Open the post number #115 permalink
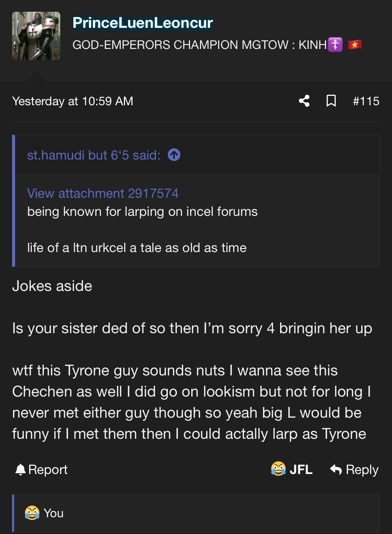Screen dimensions: 392x534 point(366,101)
